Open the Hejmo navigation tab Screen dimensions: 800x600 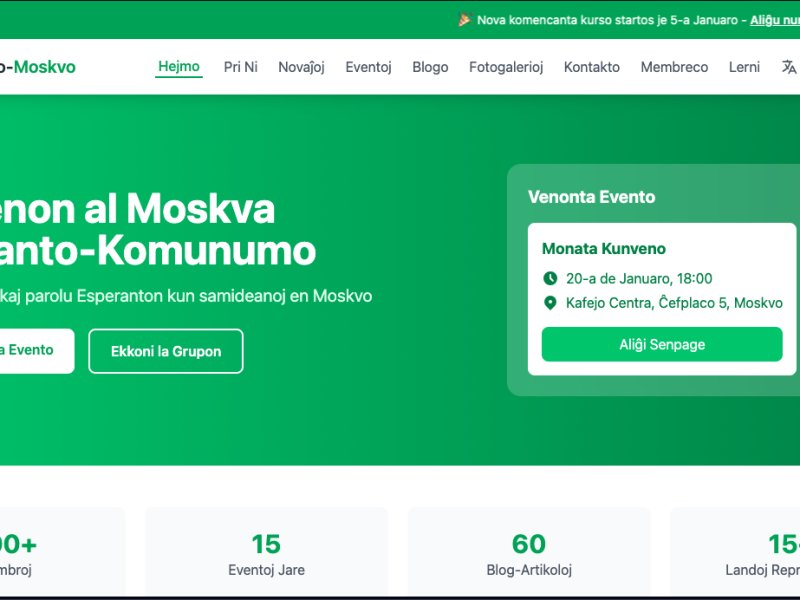point(179,66)
